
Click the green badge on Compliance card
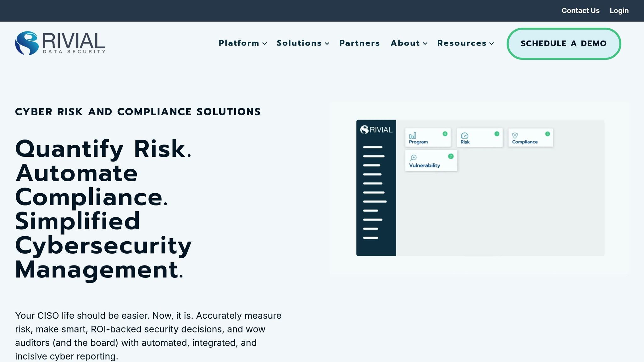547,134
